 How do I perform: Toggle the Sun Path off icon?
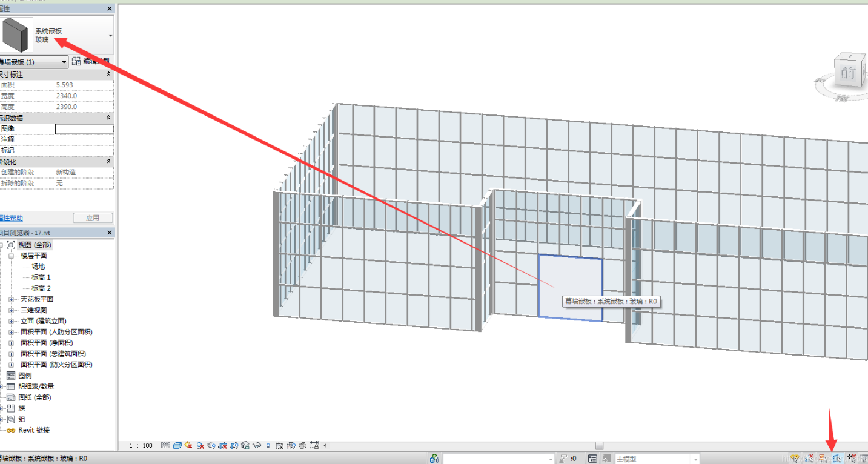click(x=189, y=445)
